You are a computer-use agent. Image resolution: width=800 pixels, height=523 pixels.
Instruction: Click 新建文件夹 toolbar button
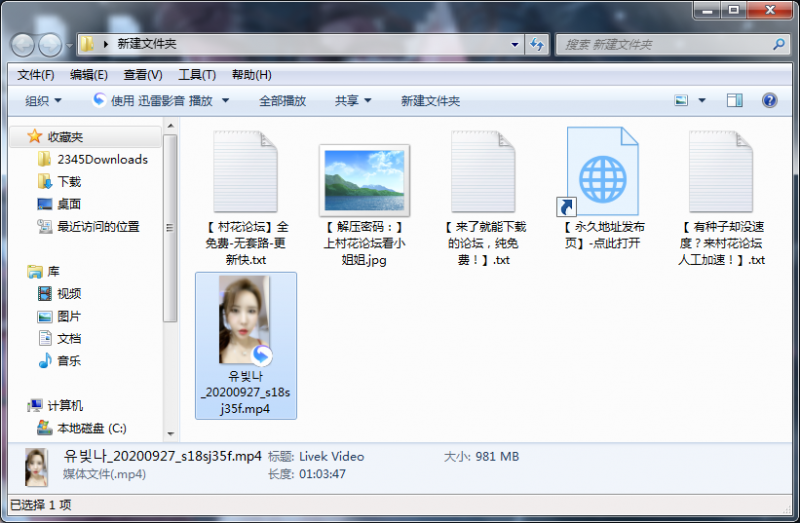point(430,101)
